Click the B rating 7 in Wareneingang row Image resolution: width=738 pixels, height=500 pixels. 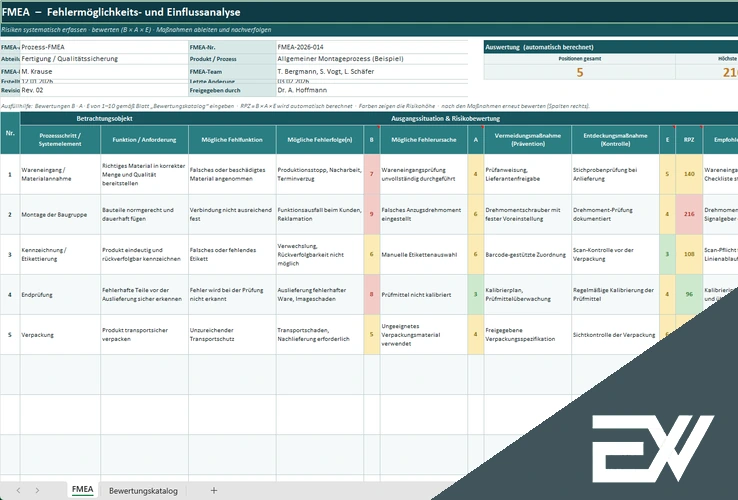[372, 174]
